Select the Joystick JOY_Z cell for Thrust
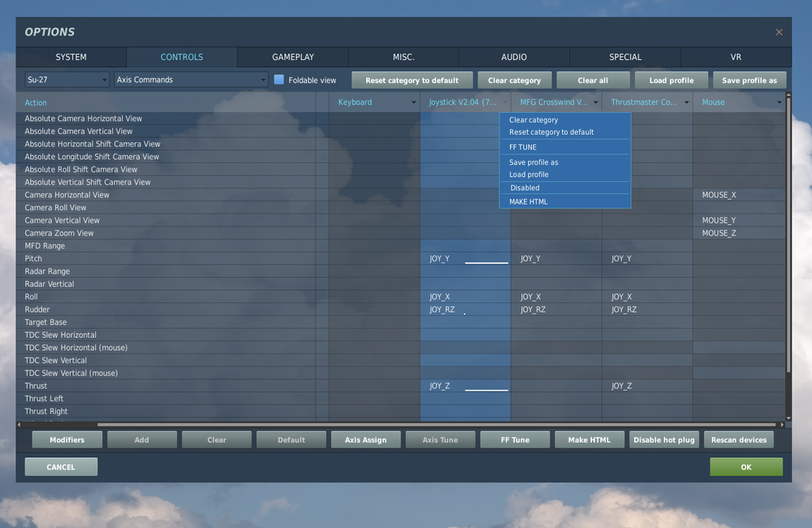Image resolution: width=812 pixels, height=528 pixels. pos(465,386)
